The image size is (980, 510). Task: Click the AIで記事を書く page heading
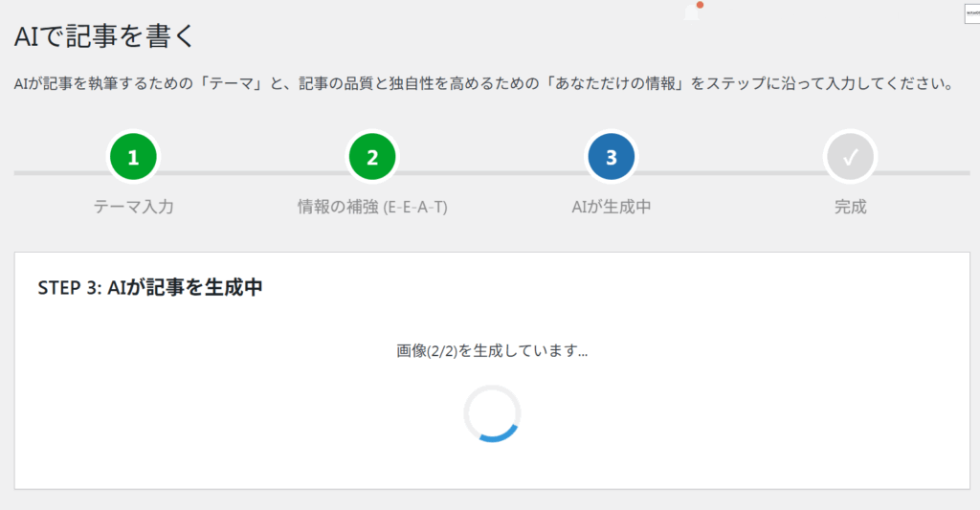pos(105,36)
